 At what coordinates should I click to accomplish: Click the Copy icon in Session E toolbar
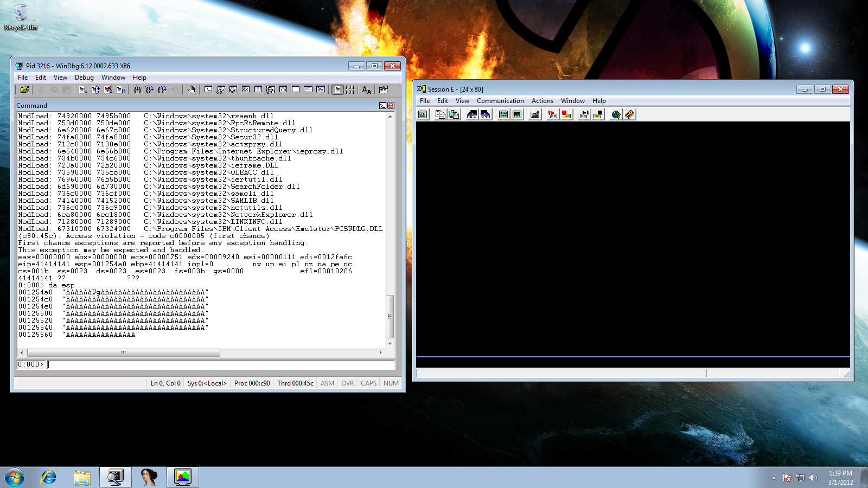[x=441, y=114]
